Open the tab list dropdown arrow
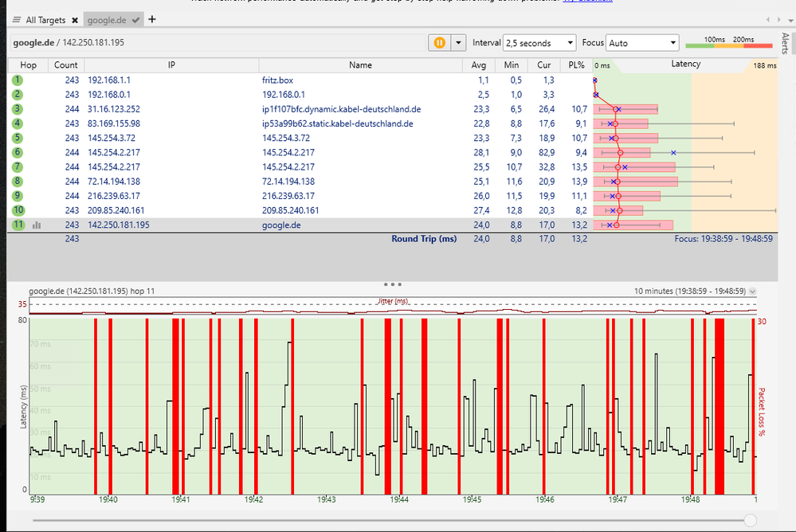The width and height of the screenshot is (796, 532). 790,20
